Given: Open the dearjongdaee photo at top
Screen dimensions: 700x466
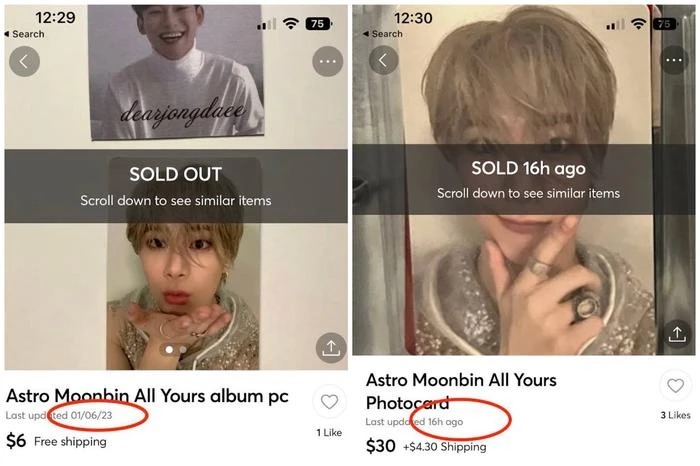Looking at the screenshot, I should click(x=176, y=70).
